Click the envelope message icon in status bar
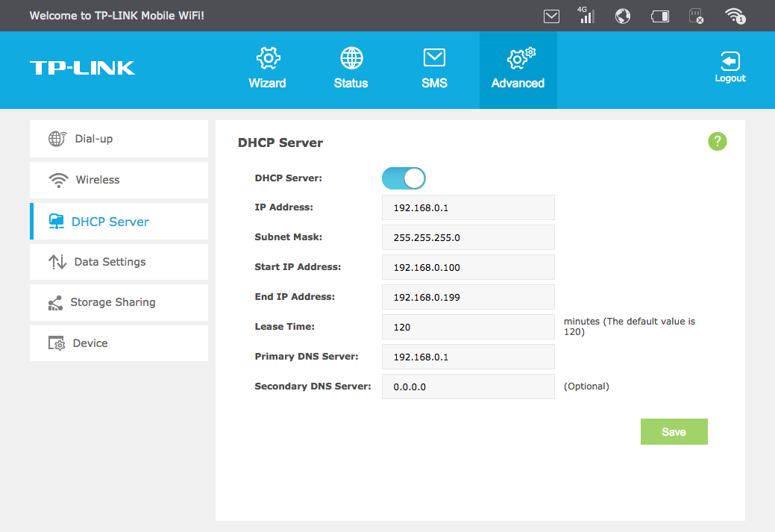 tap(551, 16)
